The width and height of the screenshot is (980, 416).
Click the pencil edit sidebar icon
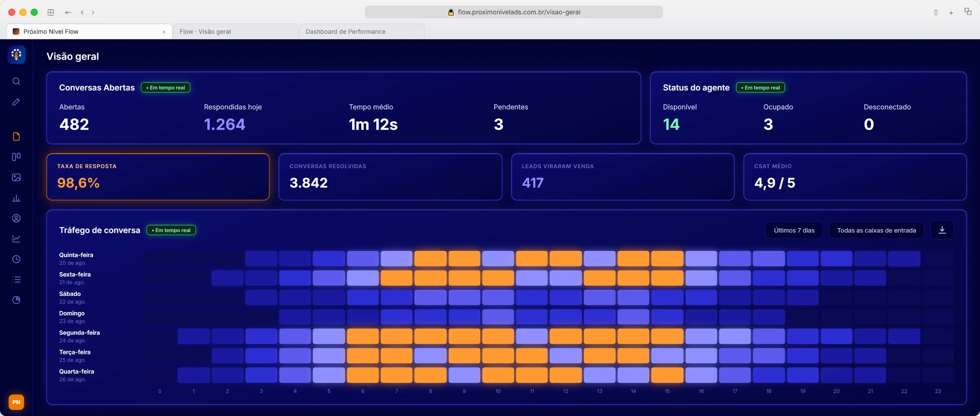[16, 102]
